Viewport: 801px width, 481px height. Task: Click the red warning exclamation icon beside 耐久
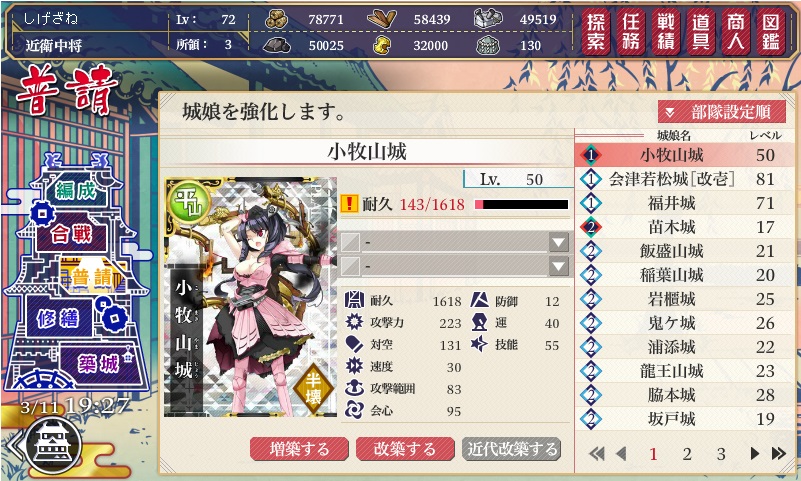click(x=349, y=204)
